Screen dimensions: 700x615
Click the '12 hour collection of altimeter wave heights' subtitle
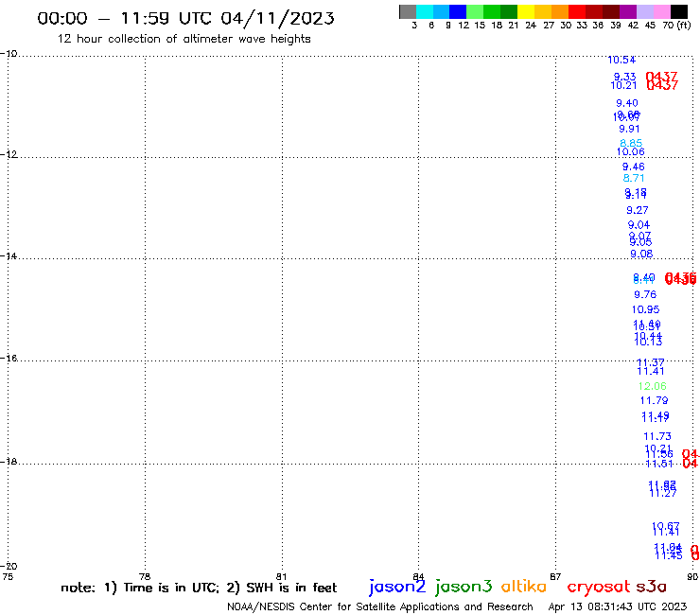tap(184, 39)
